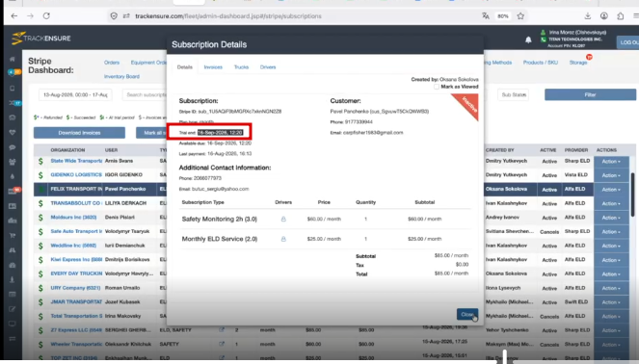
Task: Open Action dropdown for Safe Auto Transport row
Action: [611, 232]
